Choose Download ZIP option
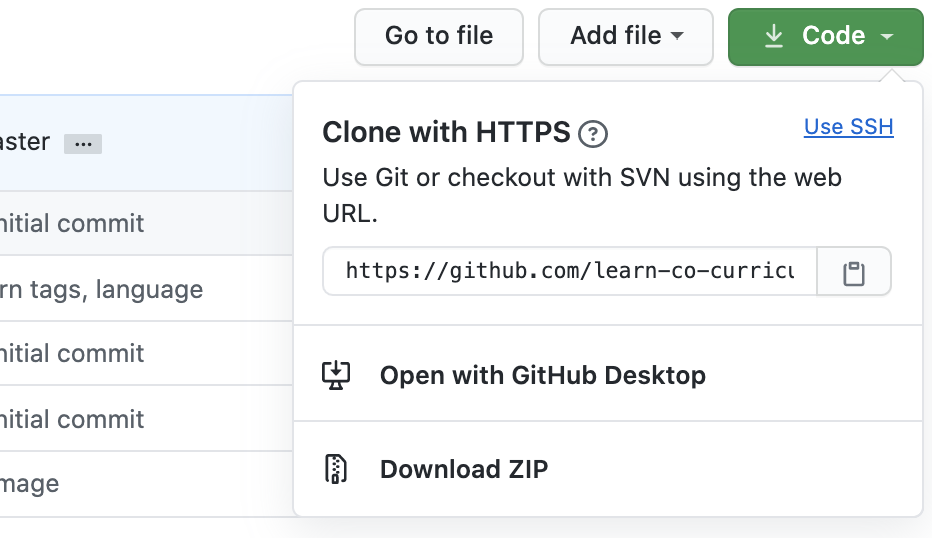The height and width of the screenshot is (538, 932). [463, 469]
